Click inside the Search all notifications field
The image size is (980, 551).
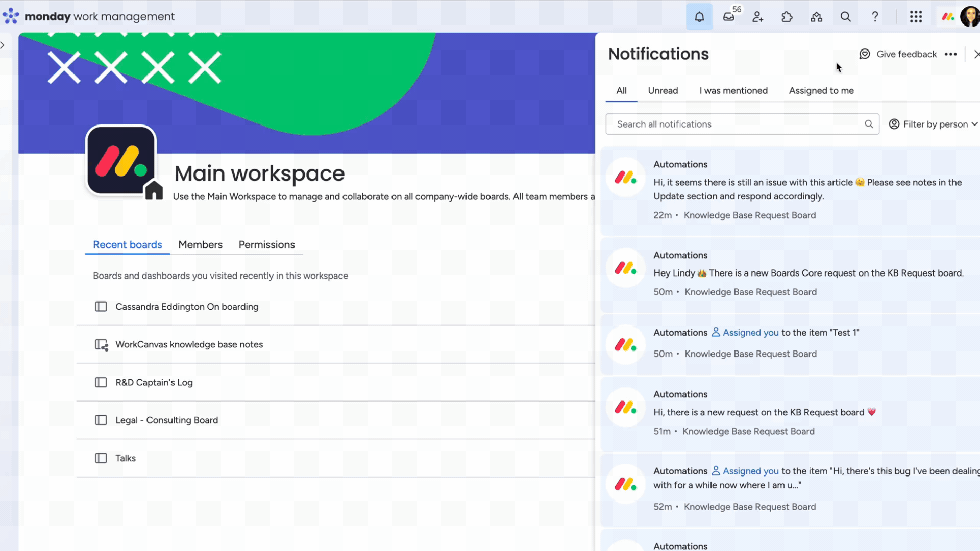[x=715, y=124]
